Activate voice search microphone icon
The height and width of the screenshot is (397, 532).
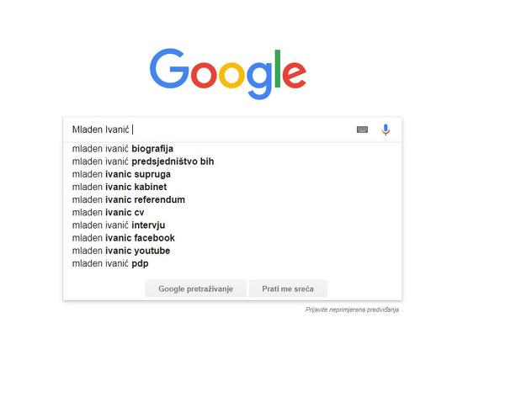(386, 130)
